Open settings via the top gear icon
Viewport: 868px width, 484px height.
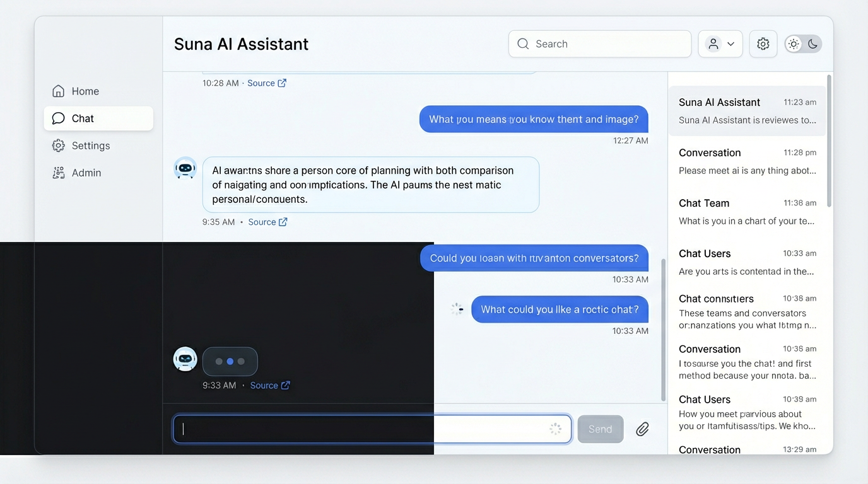(763, 44)
